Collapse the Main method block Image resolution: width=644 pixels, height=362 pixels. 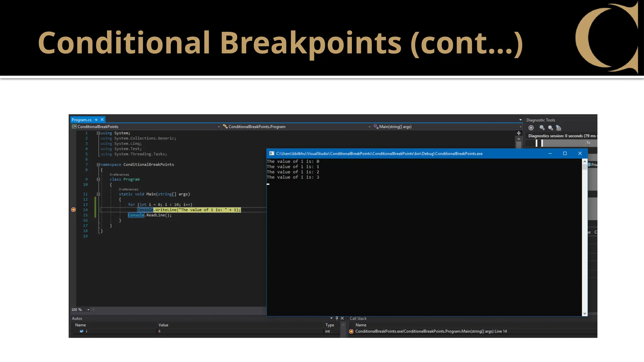tap(98, 194)
